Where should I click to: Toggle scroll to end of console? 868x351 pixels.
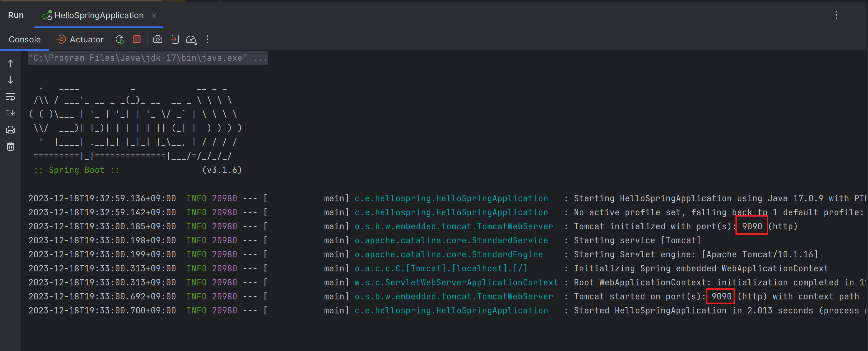[x=11, y=113]
